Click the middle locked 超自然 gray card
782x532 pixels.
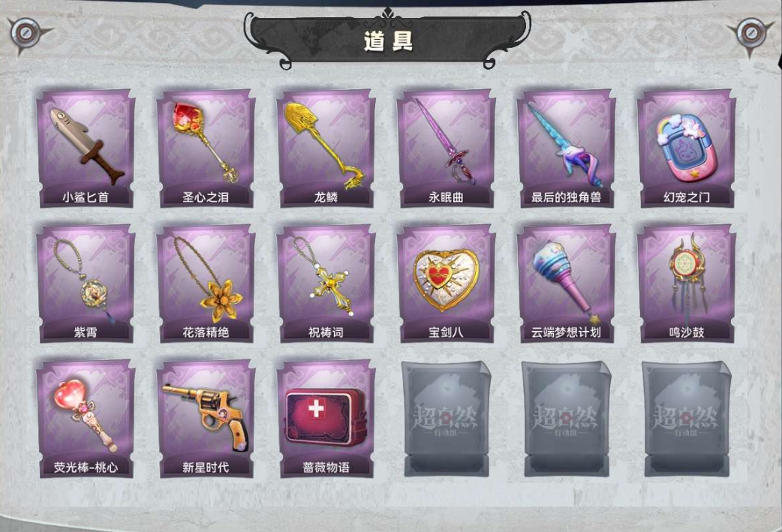[x=566, y=418]
